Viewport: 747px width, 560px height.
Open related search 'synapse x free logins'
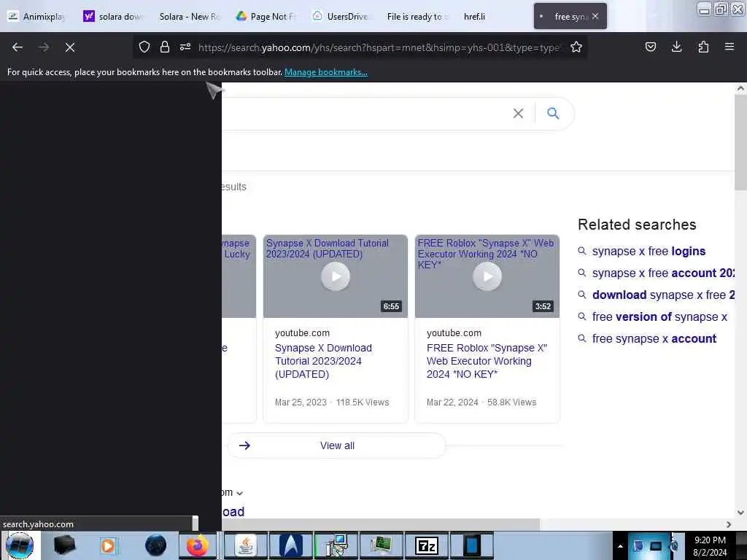point(649,251)
